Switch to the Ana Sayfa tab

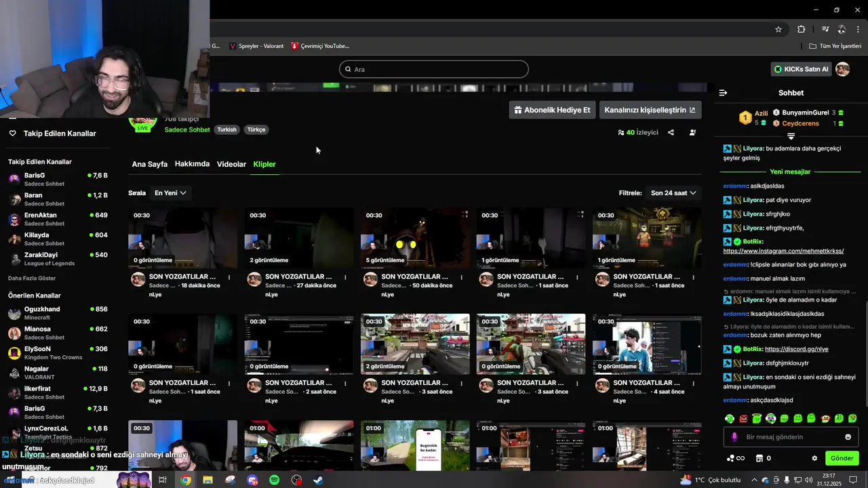coord(150,164)
